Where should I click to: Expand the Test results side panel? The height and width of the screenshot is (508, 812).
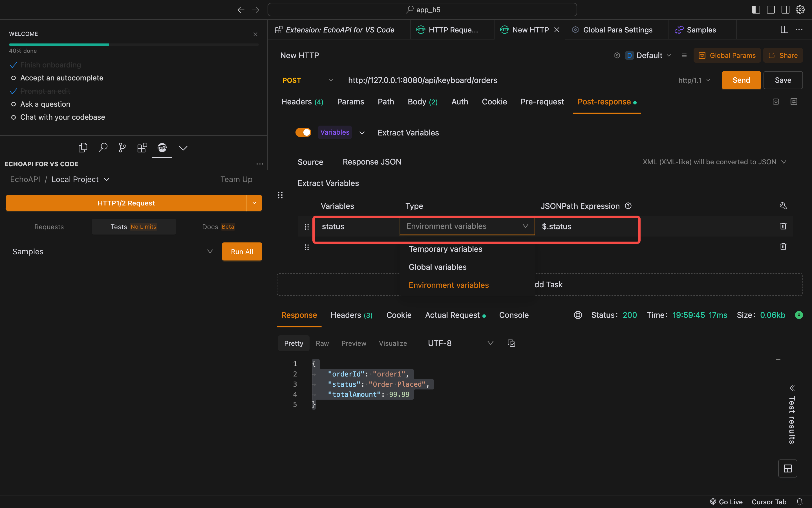[792, 388]
